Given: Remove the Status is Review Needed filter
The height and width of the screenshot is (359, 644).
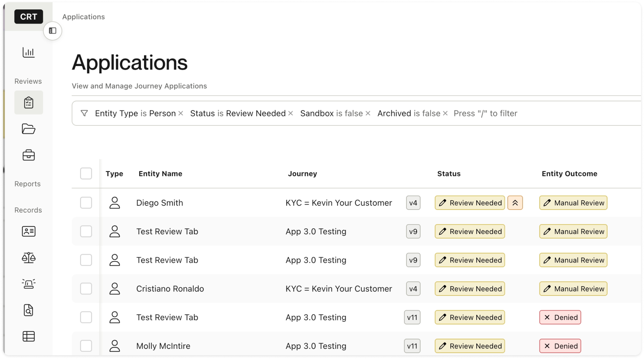Looking at the screenshot, I should point(291,113).
